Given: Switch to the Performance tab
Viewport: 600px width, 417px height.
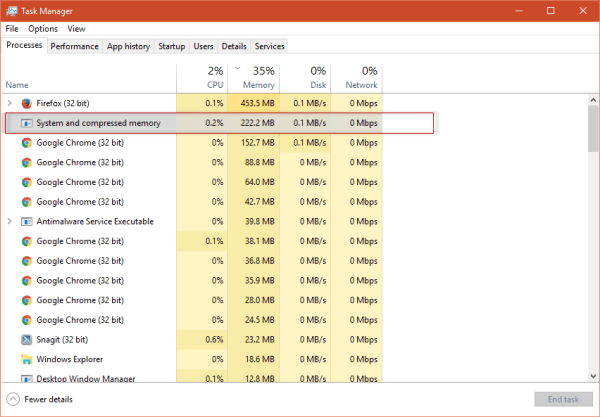Looking at the screenshot, I should click(75, 46).
